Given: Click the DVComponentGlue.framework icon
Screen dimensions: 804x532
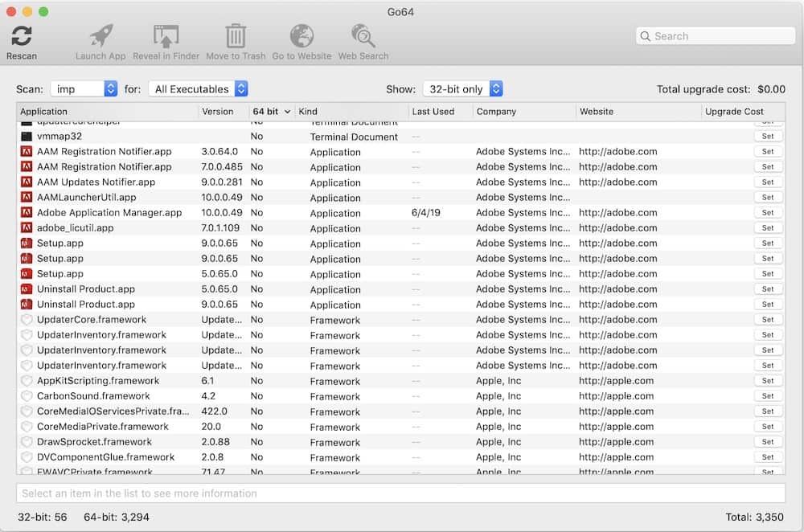Looking at the screenshot, I should point(27,457).
